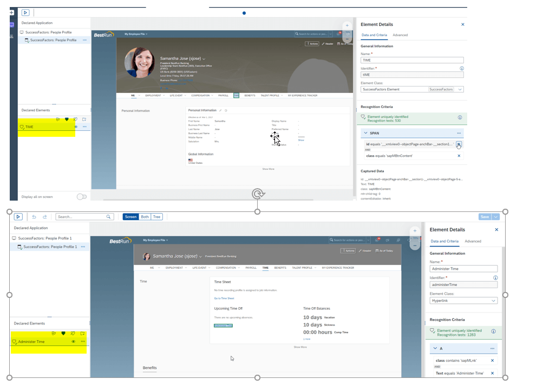The height and width of the screenshot is (392, 543).
Task: Click the Header edit button in the bottom preview
Action: point(365,250)
